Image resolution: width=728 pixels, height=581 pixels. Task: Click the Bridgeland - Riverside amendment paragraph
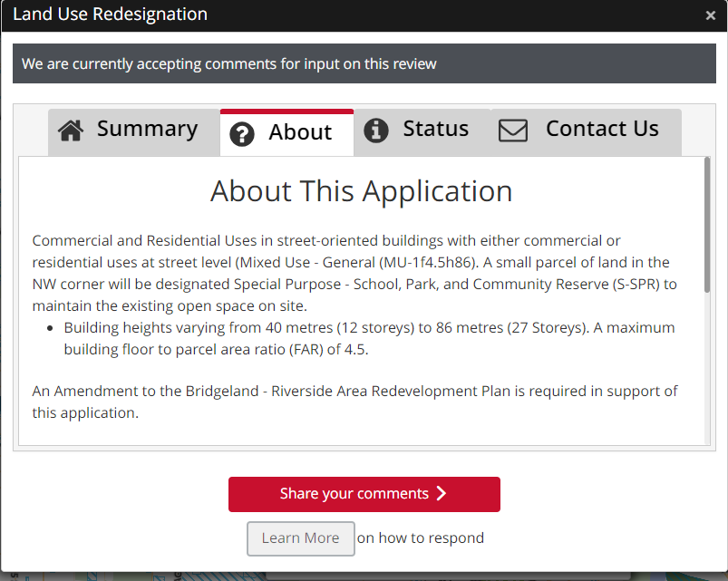354,402
